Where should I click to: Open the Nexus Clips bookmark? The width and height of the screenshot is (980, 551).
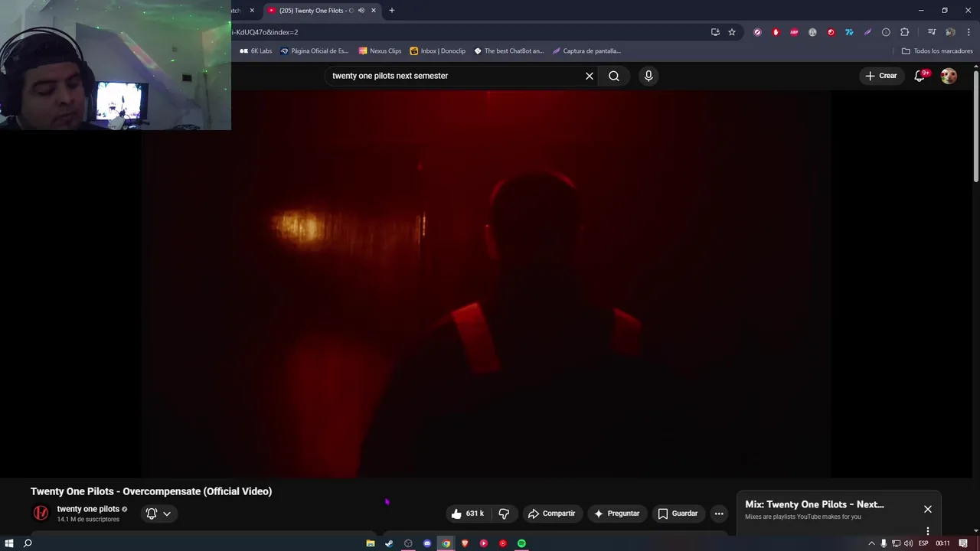pyautogui.click(x=380, y=51)
